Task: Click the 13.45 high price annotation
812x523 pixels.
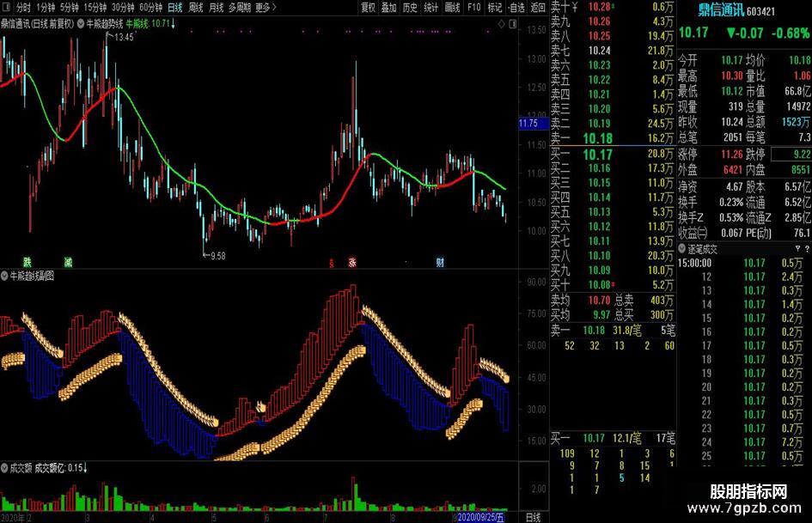Action: [124, 37]
